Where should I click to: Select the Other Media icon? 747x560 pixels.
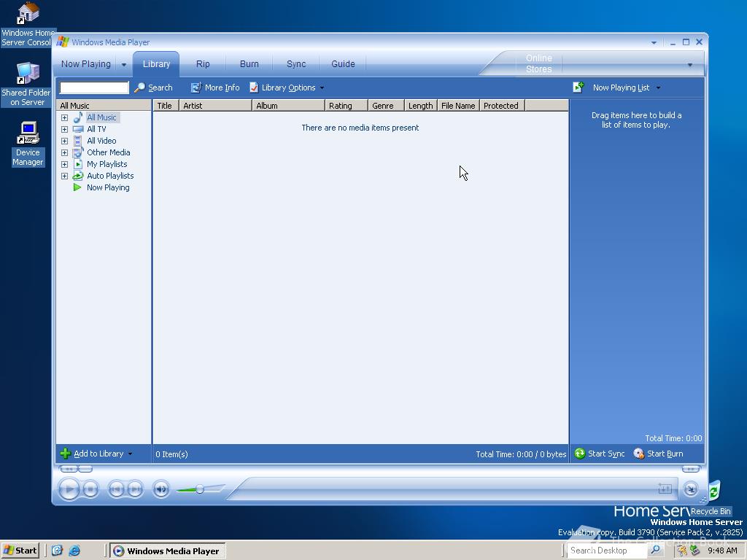click(77, 152)
